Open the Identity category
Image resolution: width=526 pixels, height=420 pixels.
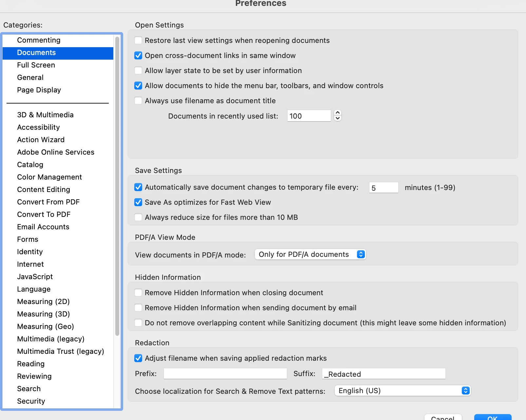(x=58, y=252)
